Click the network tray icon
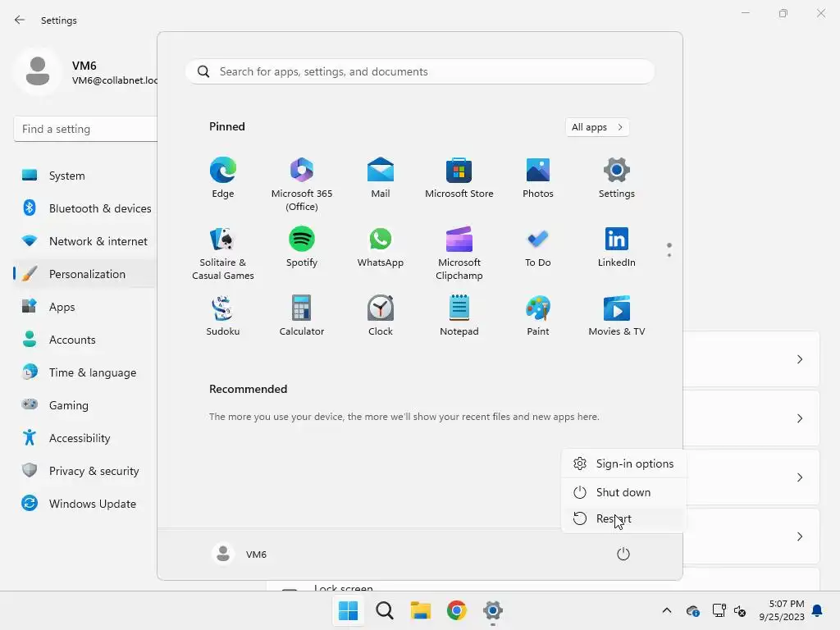The height and width of the screenshot is (630, 840). click(x=719, y=610)
